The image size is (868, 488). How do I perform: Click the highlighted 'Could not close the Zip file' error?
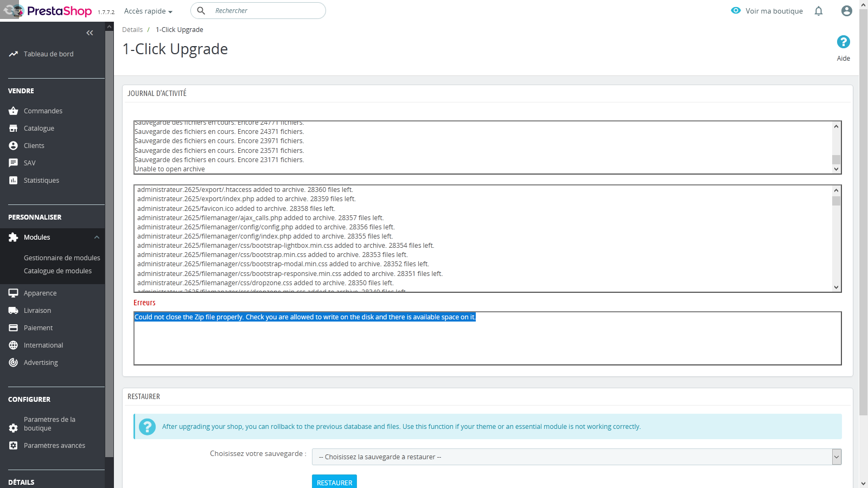(x=305, y=317)
